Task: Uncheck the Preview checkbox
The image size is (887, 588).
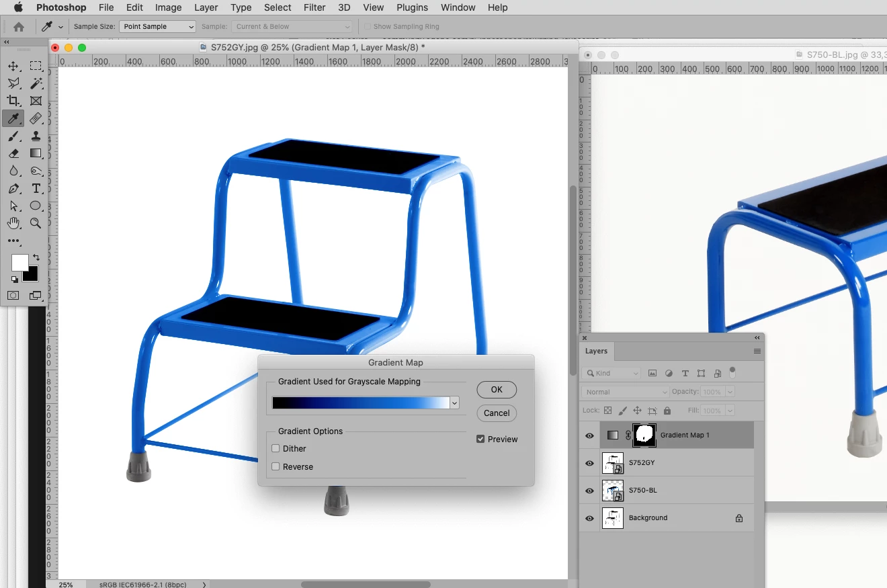Action: [480, 439]
